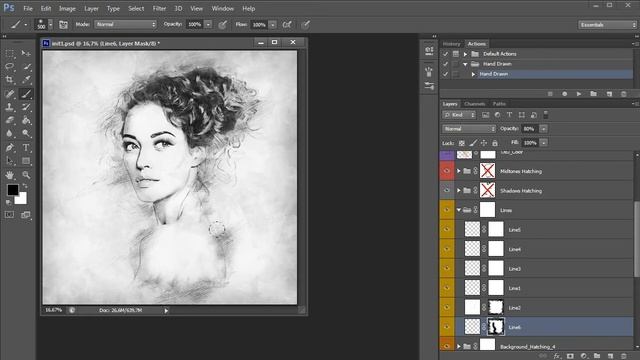Image resolution: width=640 pixels, height=360 pixels.
Task: Open the Essentials workspace dropdown
Action: pyautogui.click(x=607, y=25)
